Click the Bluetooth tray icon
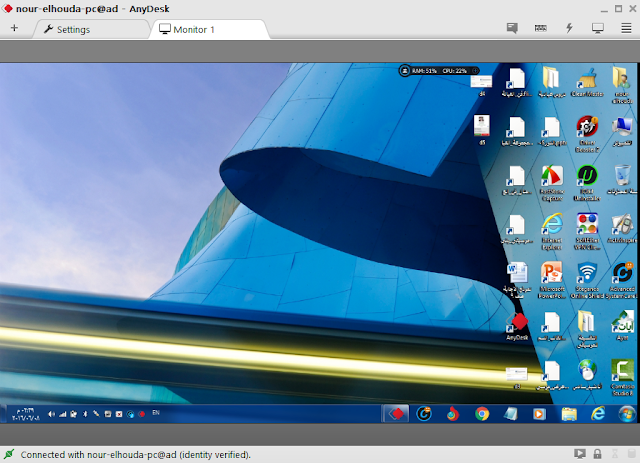 point(85,414)
